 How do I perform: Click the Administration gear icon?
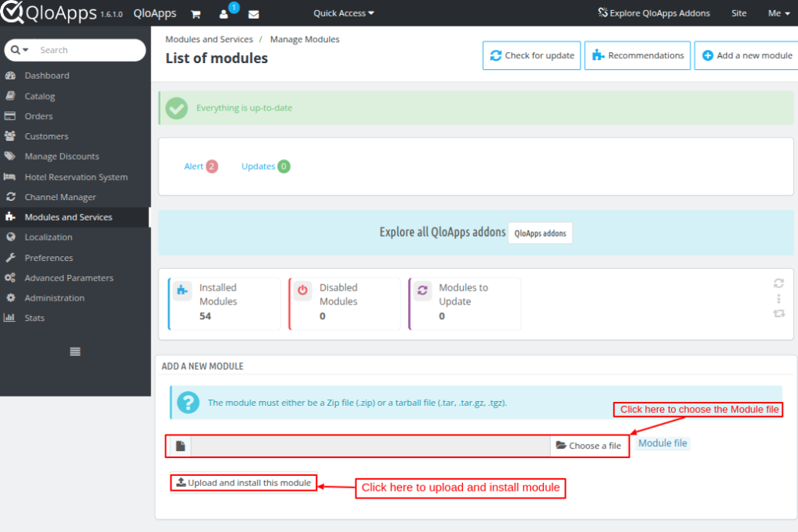[x=11, y=298]
